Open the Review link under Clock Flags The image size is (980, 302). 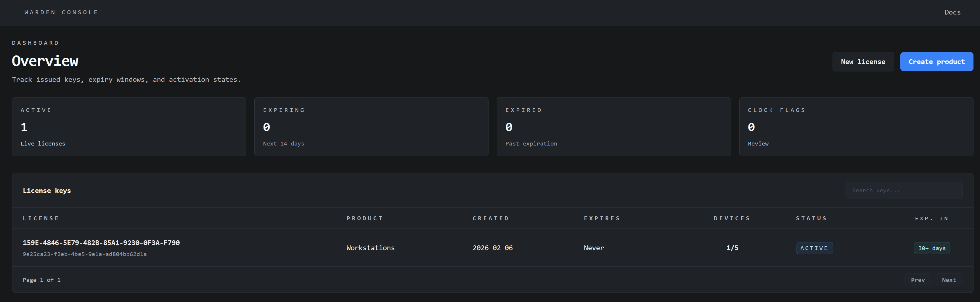(x=758, y=143)
